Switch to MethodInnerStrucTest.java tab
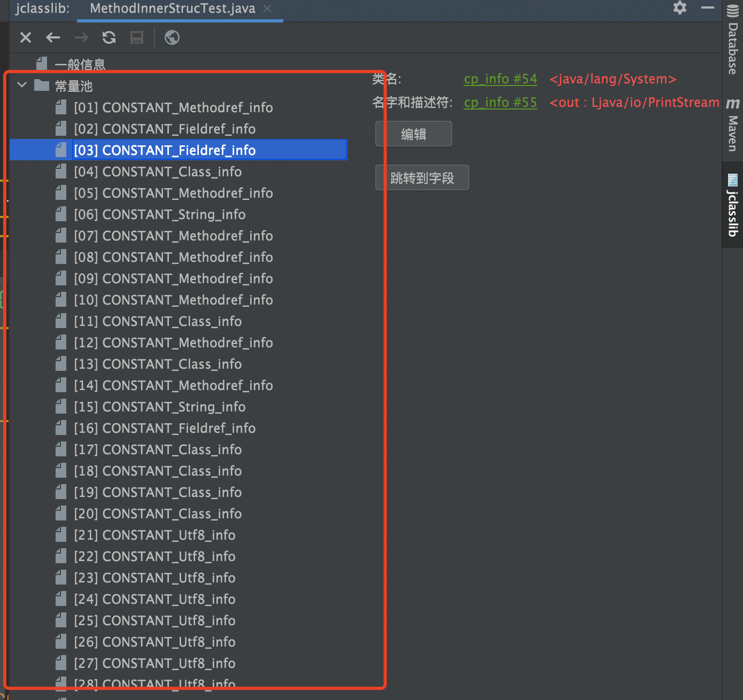This screenshot has width=743, height=700. coord(173,9)
